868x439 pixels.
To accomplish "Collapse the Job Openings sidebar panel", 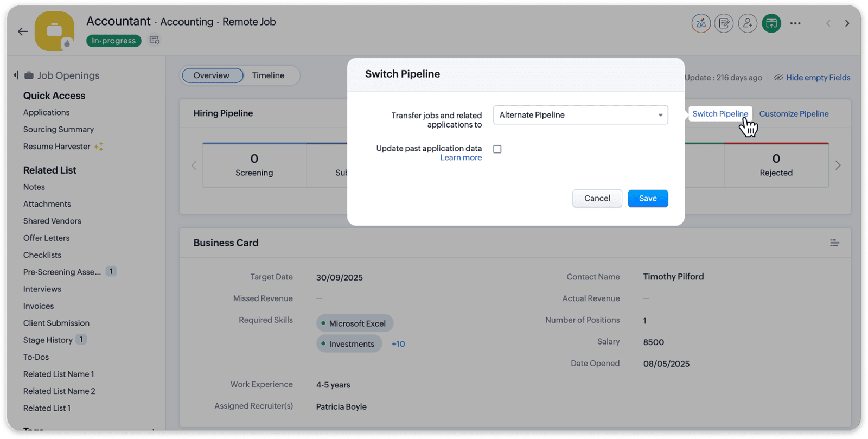I will tap(16, 75).
